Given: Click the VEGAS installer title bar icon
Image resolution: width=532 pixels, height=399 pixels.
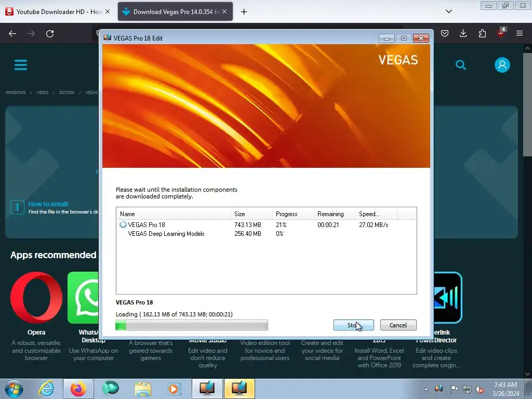Looking at the screenshot, I should 107,37.
